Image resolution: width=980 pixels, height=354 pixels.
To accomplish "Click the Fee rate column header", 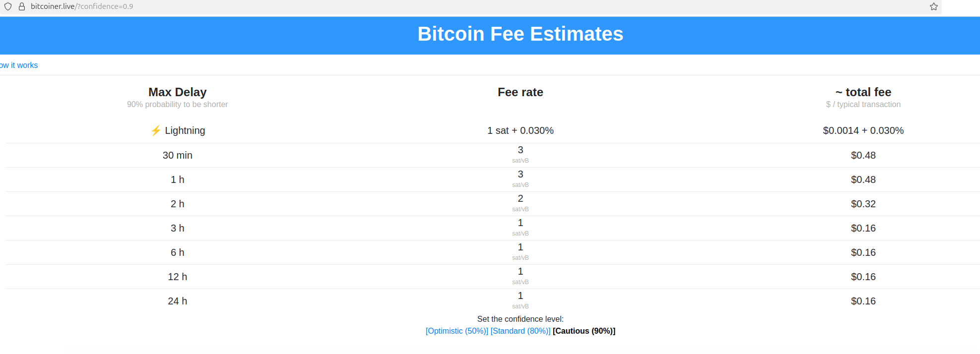I will pyautogui.click(x=520, y=92).
